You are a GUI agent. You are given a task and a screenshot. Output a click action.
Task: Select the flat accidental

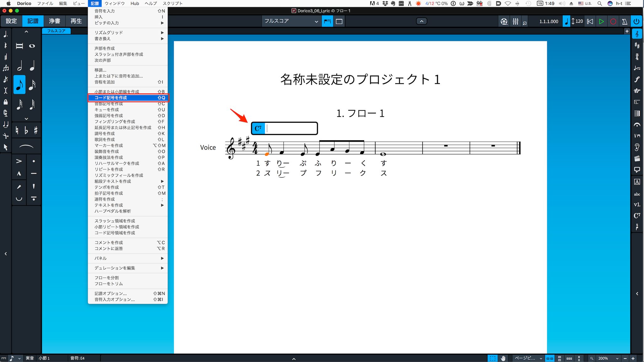pos(26,130)
